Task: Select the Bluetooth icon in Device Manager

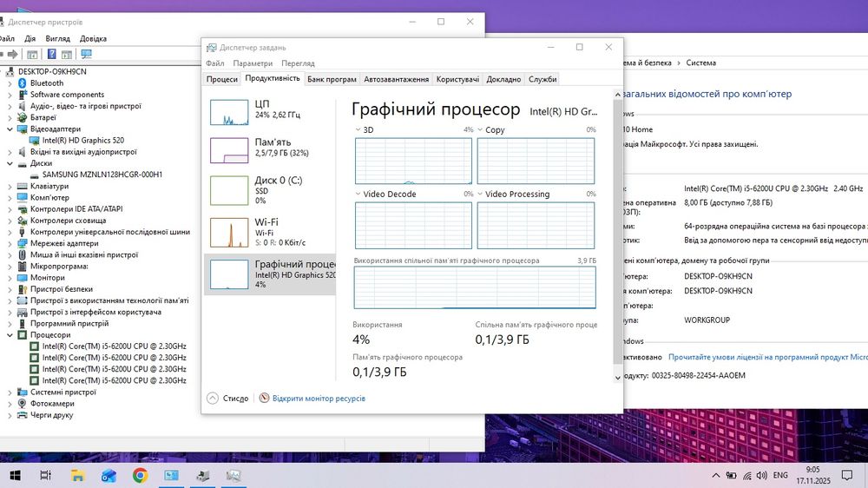Action: pyautogui.click(x=23, y=83)
